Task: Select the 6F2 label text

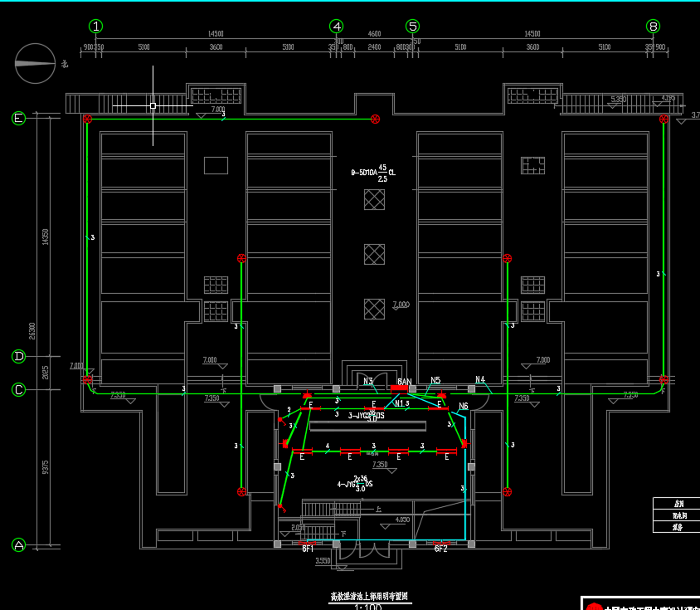Action: tap(440, 549)
